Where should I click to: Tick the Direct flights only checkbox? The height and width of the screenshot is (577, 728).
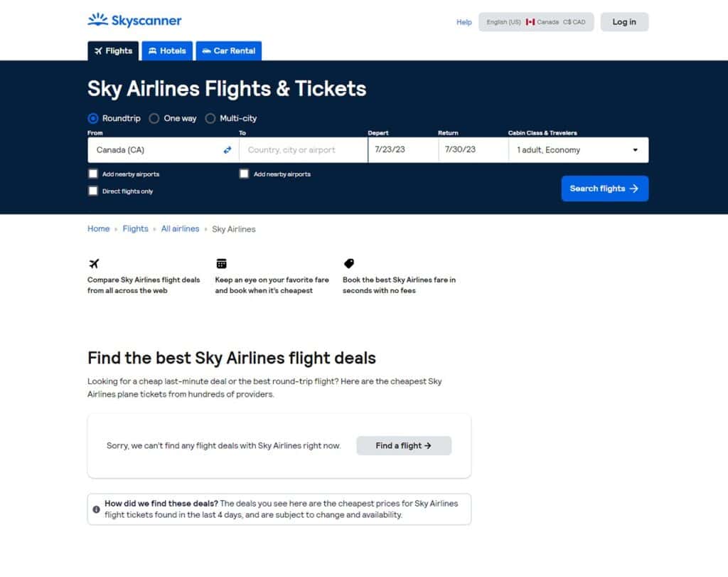93,191
